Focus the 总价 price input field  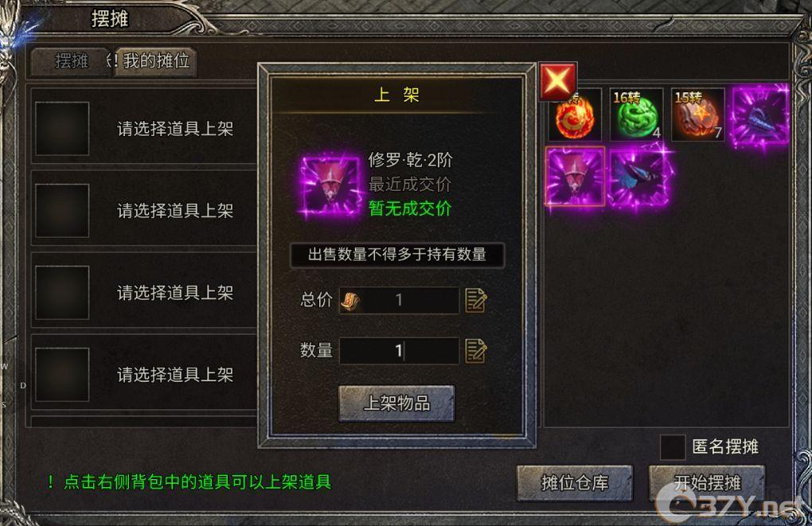[x=399, y=300]
